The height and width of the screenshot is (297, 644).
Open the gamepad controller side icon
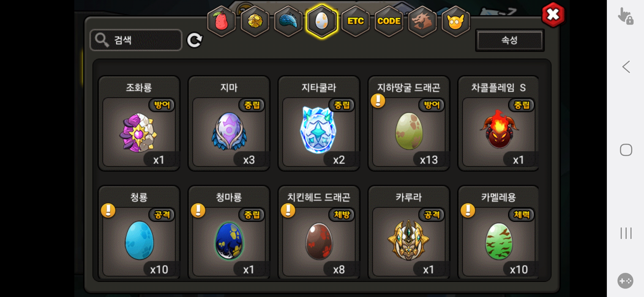coord(625,281)
